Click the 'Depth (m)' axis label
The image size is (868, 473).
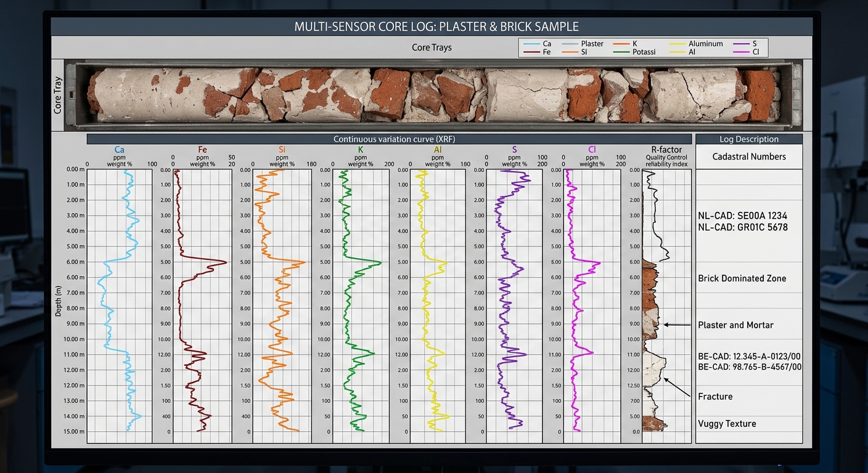59,301
